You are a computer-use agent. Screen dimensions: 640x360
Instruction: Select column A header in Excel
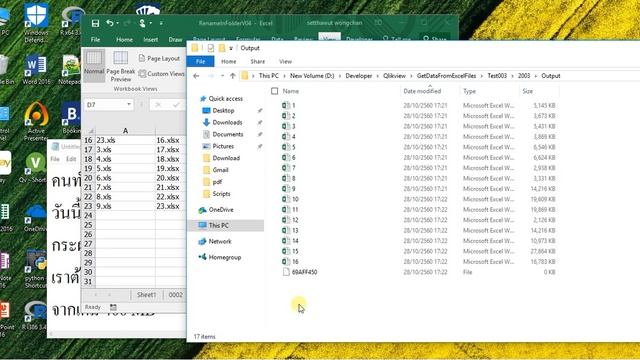pos(125,131)
